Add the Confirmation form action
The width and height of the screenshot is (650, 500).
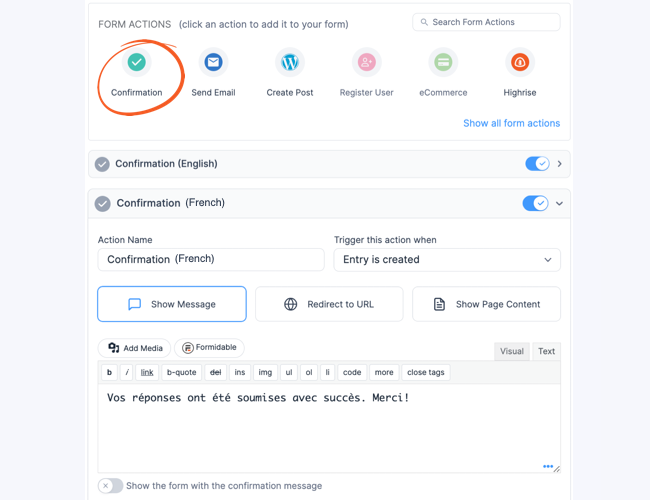(136, 63)
